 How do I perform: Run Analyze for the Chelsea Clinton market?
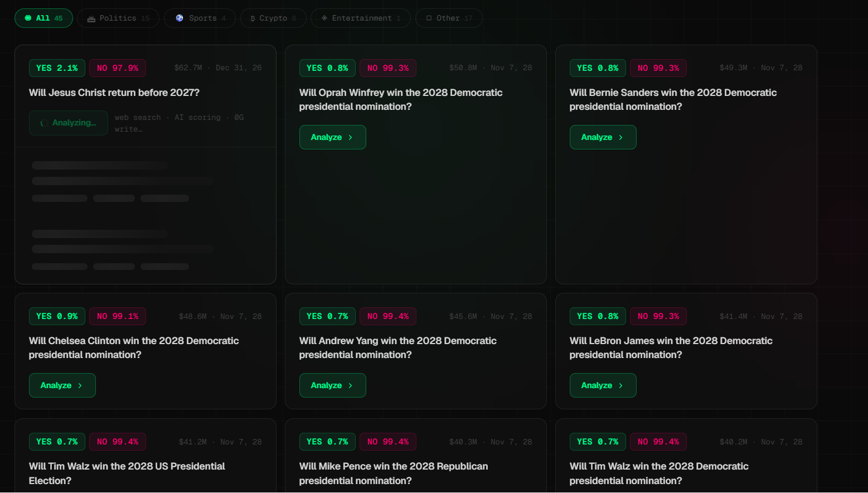coord(62,385)
